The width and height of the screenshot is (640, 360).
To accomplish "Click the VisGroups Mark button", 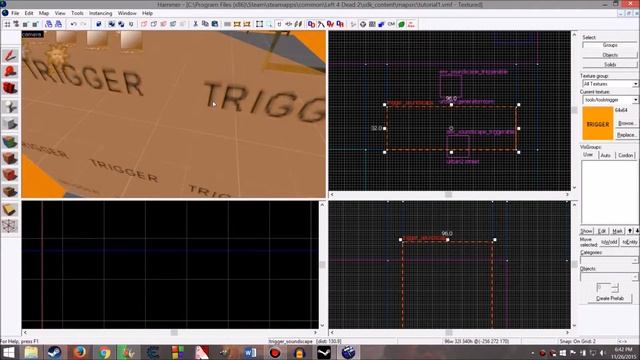I will click(617, 231).
